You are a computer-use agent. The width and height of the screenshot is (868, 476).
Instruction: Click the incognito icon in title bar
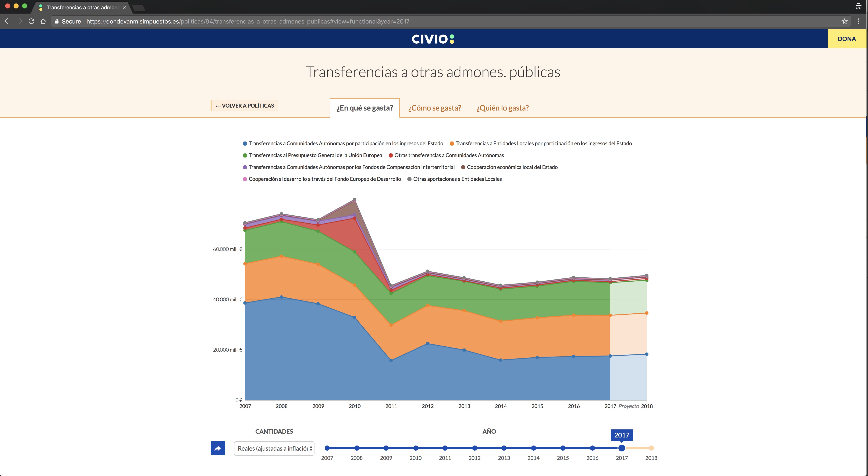click(x=858, y=6)
